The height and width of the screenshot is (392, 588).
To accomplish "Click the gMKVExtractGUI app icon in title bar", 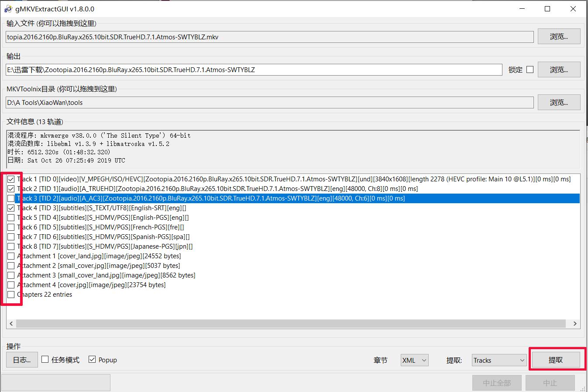I will click(x=8, y=9).
